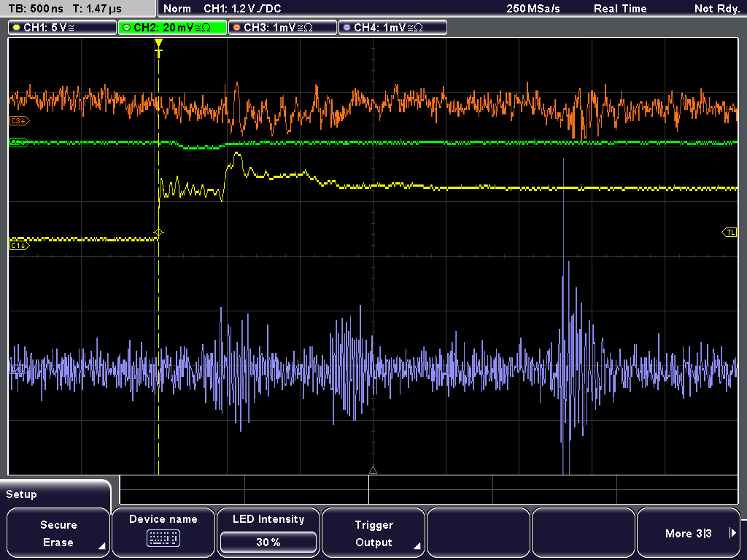Click the CH2 indicator dot in green tab
The image size is (747, 560).
point(127,28)
